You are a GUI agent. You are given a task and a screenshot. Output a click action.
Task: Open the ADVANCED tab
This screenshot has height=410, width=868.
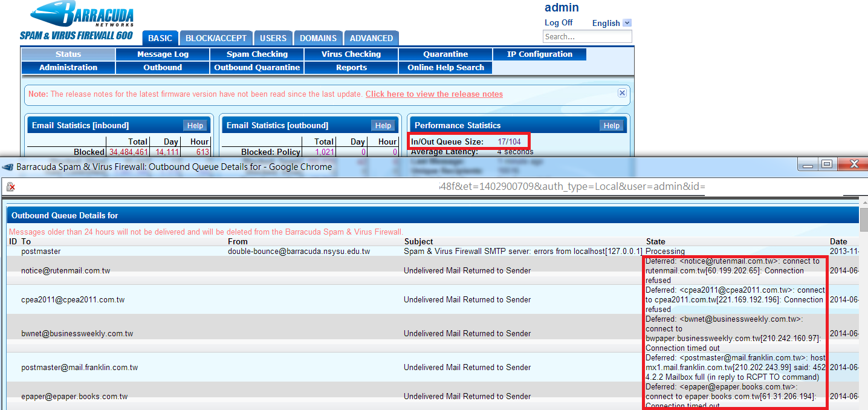371,37
